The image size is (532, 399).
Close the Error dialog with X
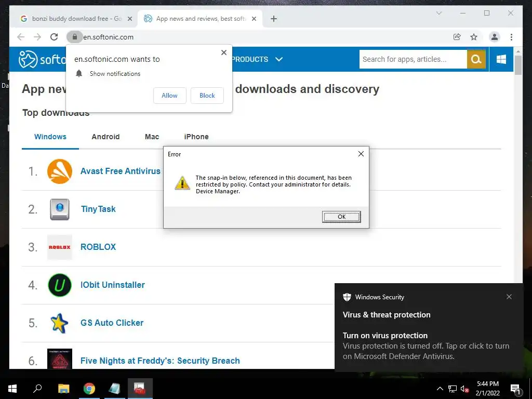[x=361, y=154]
